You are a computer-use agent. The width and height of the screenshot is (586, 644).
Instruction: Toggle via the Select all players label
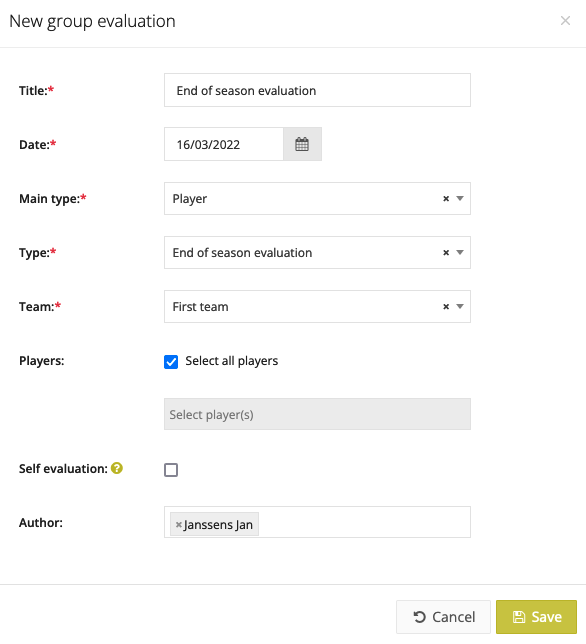[232, 361]
